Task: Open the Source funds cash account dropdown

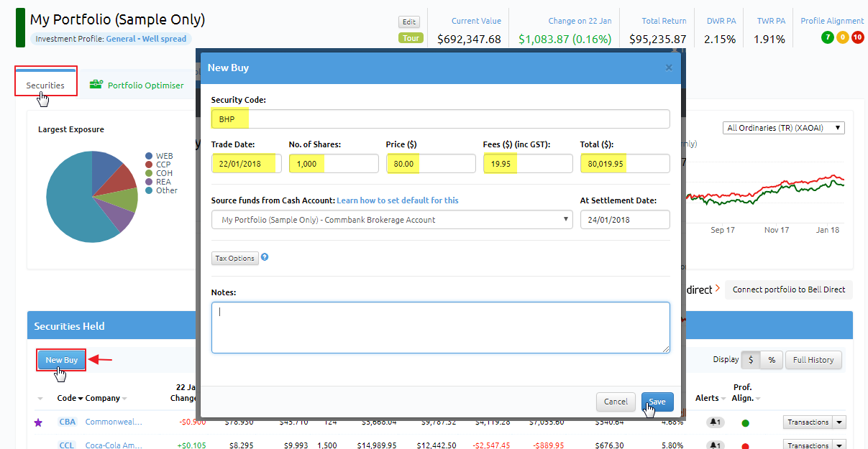Action: click(392, 220)
